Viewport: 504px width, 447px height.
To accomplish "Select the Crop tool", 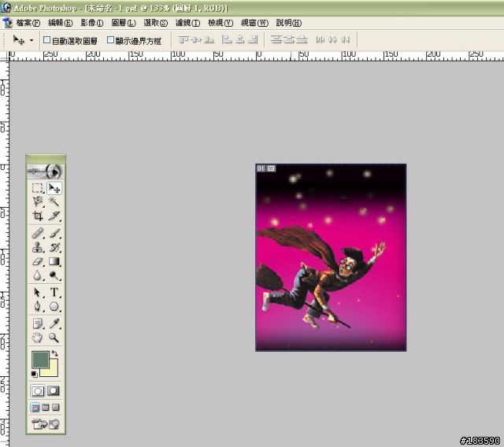I will coord(38,216).
